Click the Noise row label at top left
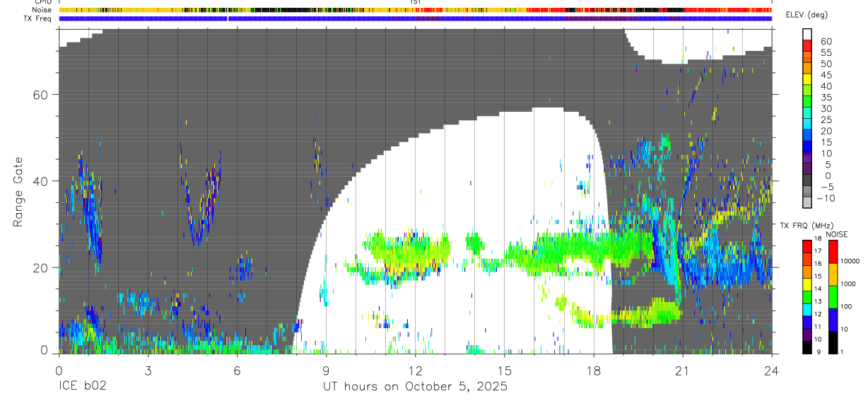This screenshot has height=401, width=868. pos(43,10)
